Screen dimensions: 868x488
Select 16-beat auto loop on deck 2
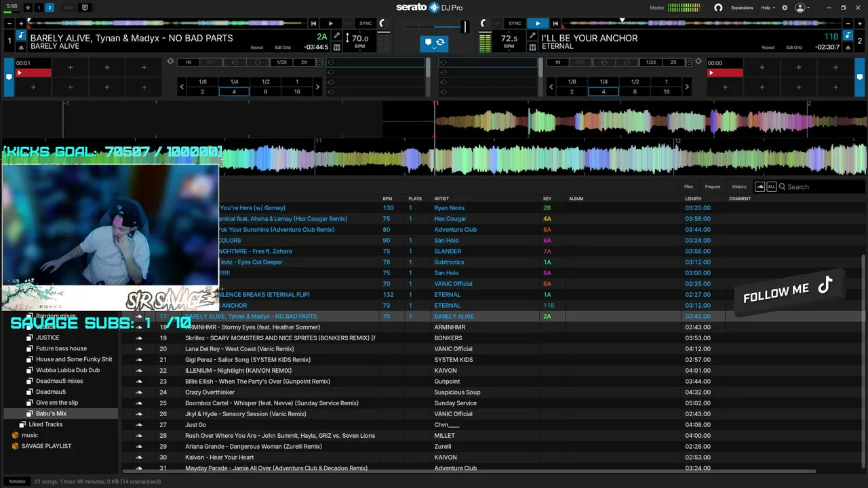pyautogui.click(x=666, y=91)
